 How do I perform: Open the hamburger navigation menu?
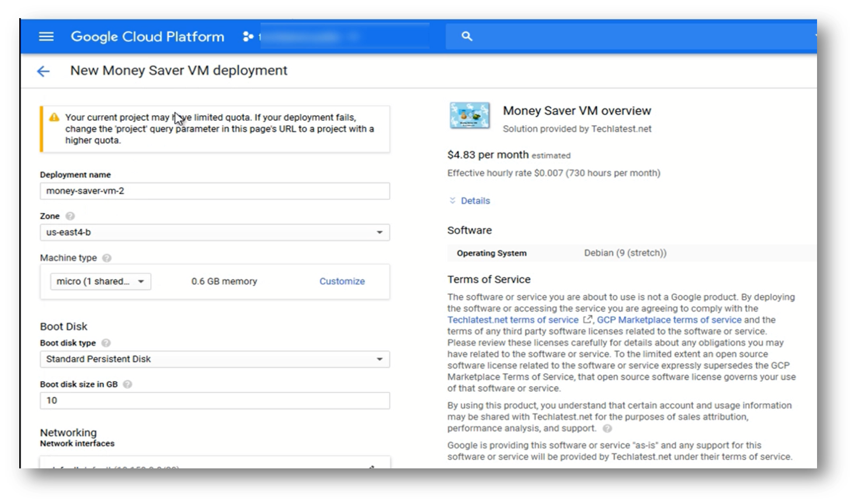(x=46, y=37)
